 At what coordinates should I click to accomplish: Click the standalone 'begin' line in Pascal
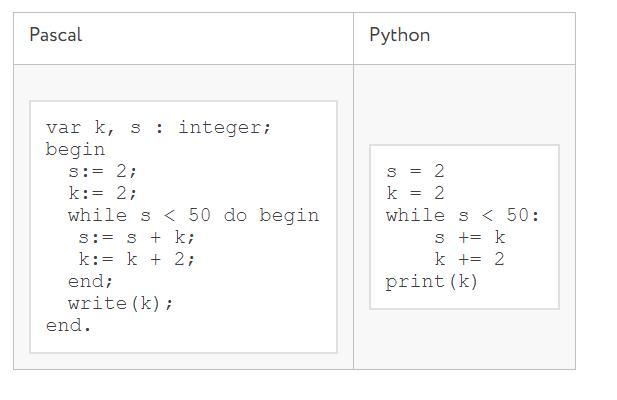click(x=75, y=150)
